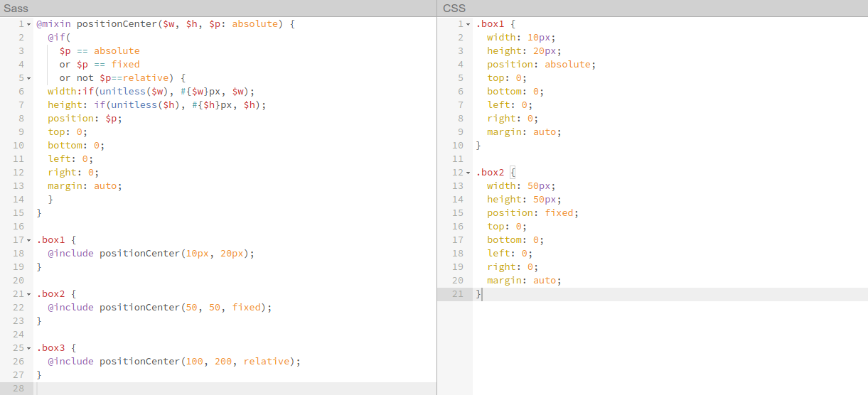The image size is (868, 395).
Task: Click 'left: 0;' on CSS line 18
Action: click(510, 253)
